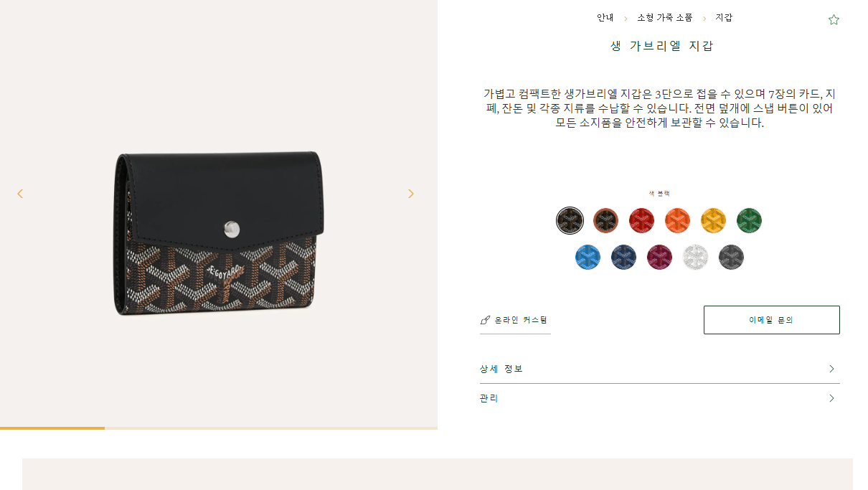Image resolution: width=868 pixels, height=490 pixels.
Task: Show previous product image with left arrow
Action: [x=20, y=194]
